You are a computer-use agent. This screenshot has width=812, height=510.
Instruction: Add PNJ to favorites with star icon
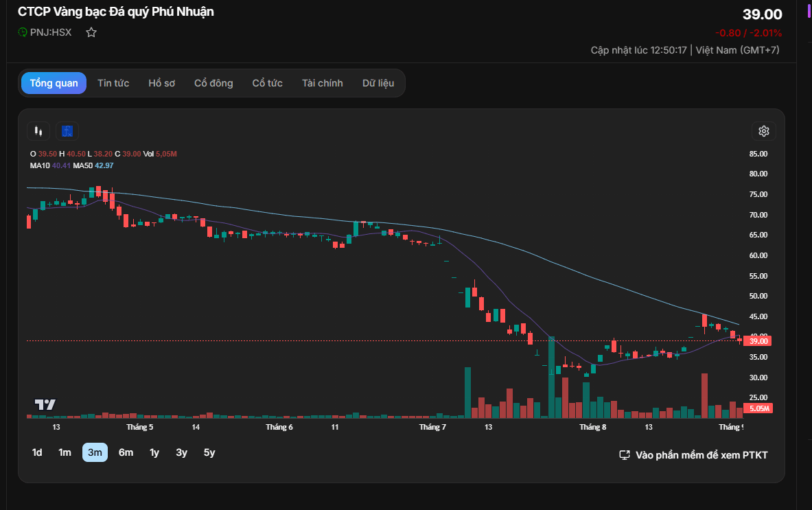click(x=91, y=33)
